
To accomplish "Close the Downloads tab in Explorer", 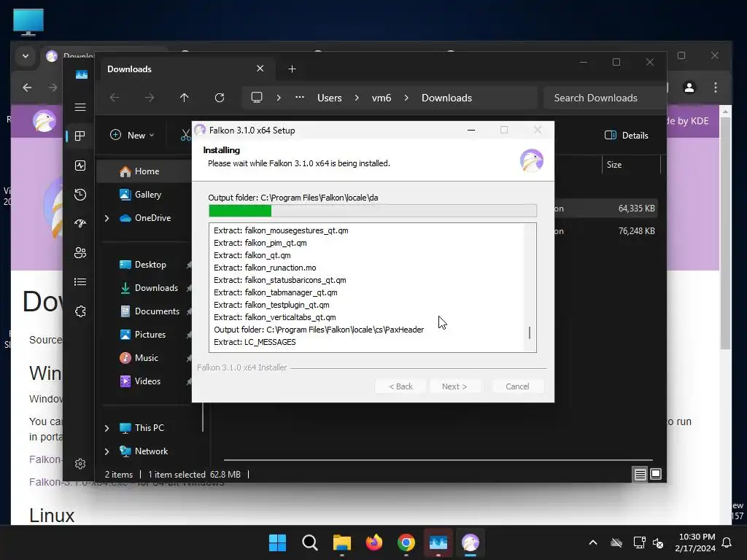I will pyautogui.click(x=260, y=69).
